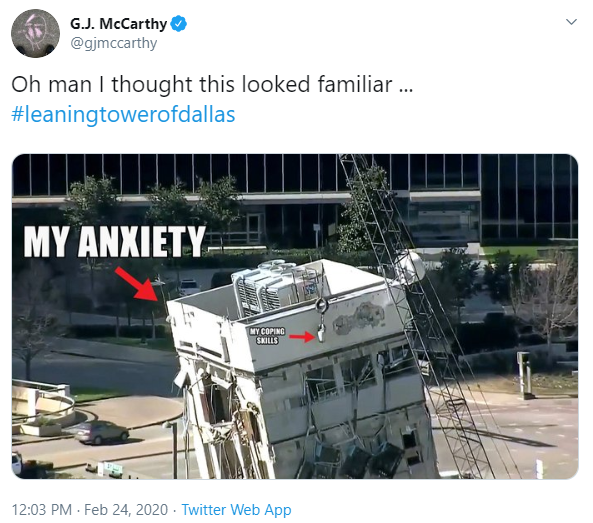593x523 pixels.
Task: Click the large red arrow under MY ANXIETY
Action: tap(138, 284)
